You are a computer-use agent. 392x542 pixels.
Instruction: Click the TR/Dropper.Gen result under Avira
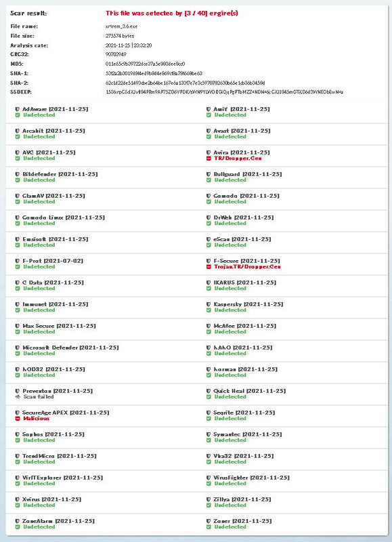(x=238, y=159)
